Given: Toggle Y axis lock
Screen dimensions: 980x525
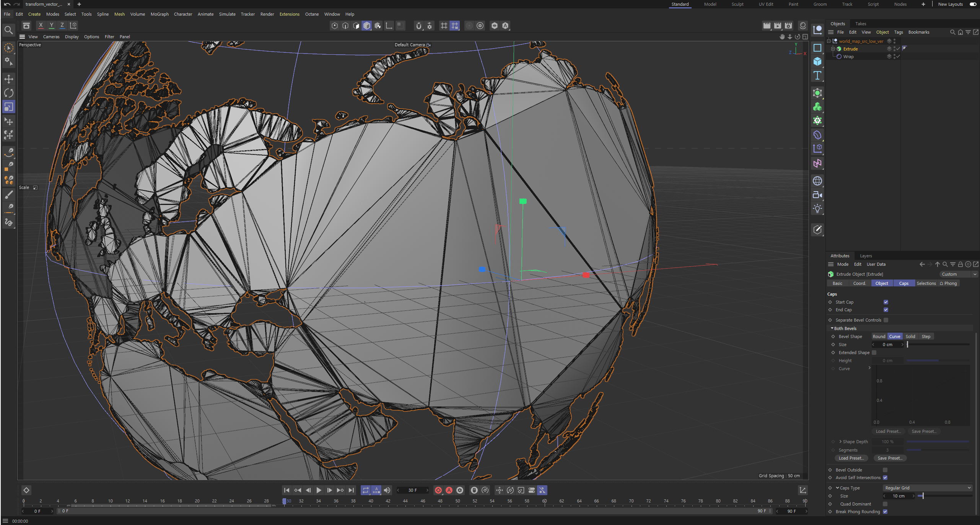Looking at the screenshot, I should [51, 26].
